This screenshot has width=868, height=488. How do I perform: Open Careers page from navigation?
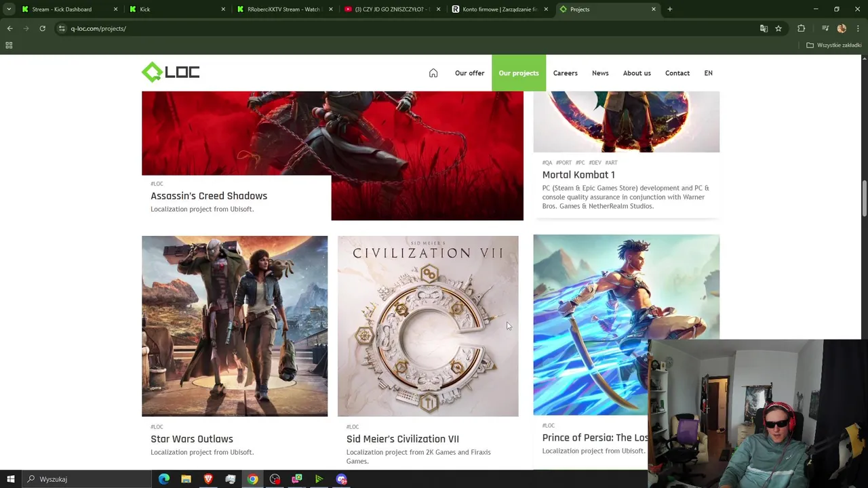pos(565,73)
